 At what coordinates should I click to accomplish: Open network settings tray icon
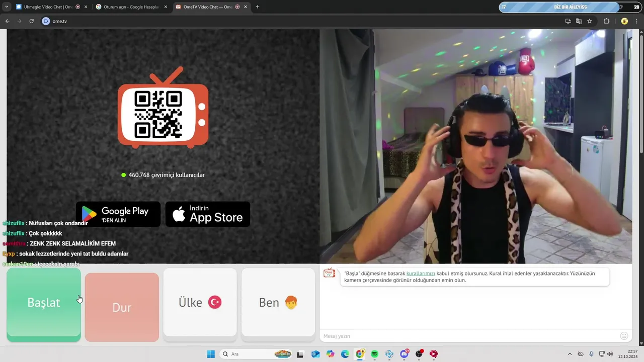(x=602, y=354)
